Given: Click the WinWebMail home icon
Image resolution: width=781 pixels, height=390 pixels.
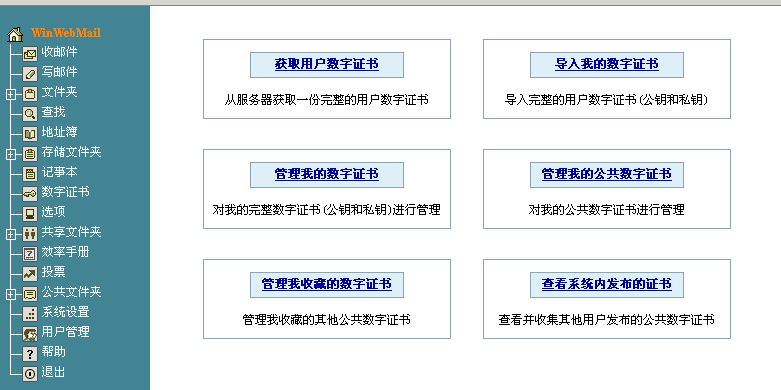Looking at the screenshot, I should (x=15, y=34).
